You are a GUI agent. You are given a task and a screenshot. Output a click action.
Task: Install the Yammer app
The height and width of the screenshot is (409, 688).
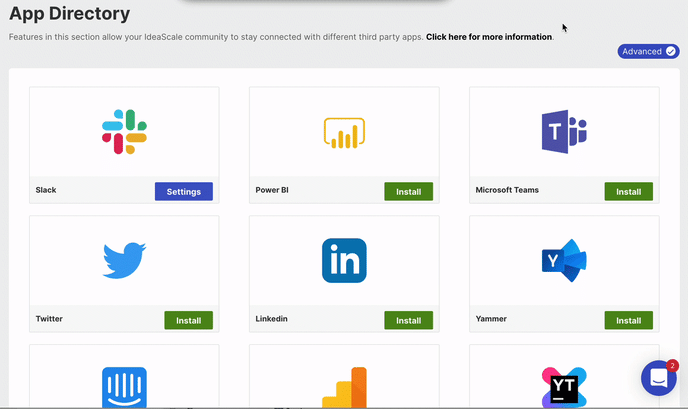tap(628, 320)
